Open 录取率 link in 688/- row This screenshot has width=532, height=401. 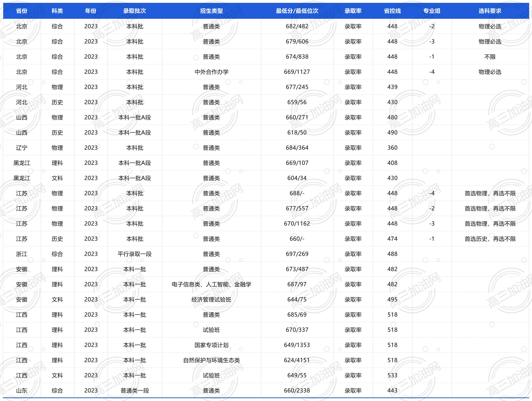click(353, 193)
